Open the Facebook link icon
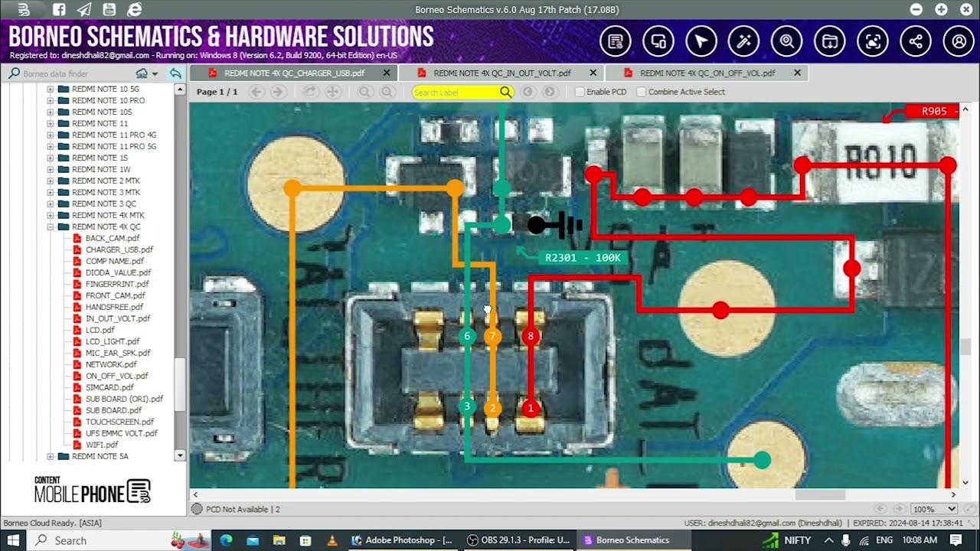The image size is (980, 551). pyautogui.click(x=60, y=10)
